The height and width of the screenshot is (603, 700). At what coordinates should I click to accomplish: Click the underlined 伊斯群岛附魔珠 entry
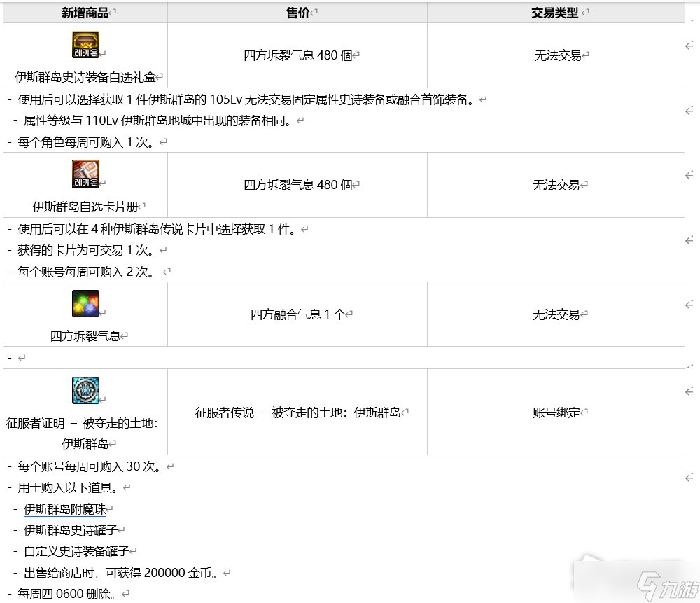(64, 508)
